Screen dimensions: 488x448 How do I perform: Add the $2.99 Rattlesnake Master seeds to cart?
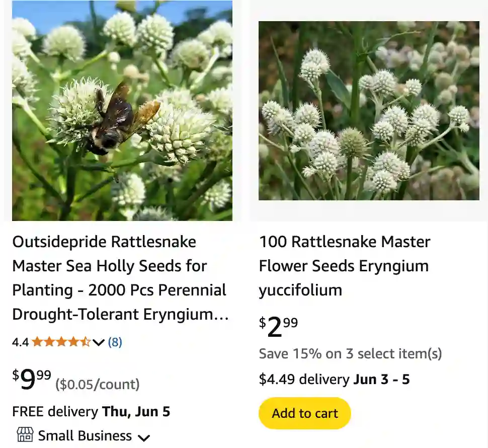[304, 413]
